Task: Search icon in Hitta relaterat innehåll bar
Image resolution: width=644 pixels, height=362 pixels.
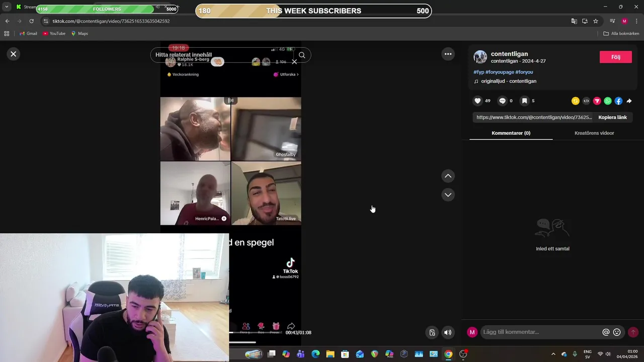Action: pyautogui.click(x=302, y=55)
